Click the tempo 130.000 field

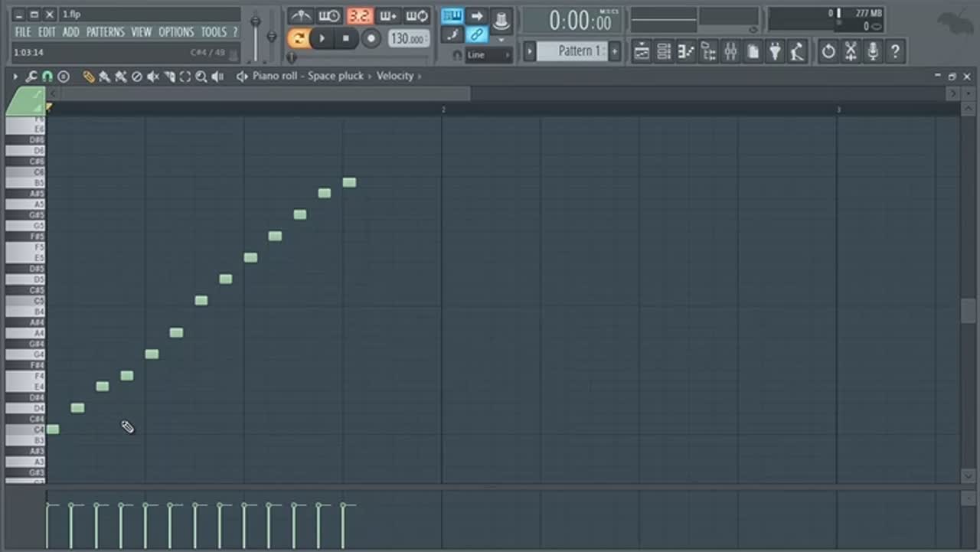408,38
